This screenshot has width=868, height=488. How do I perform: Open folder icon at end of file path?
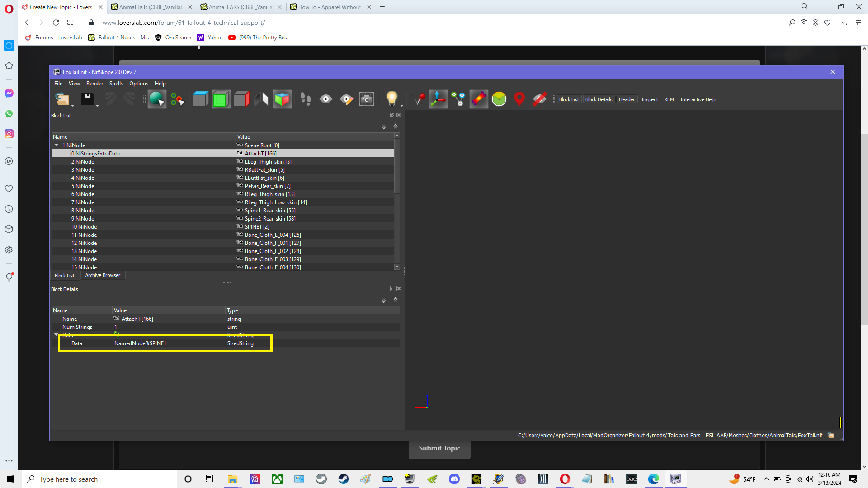[x=831, y=436]
